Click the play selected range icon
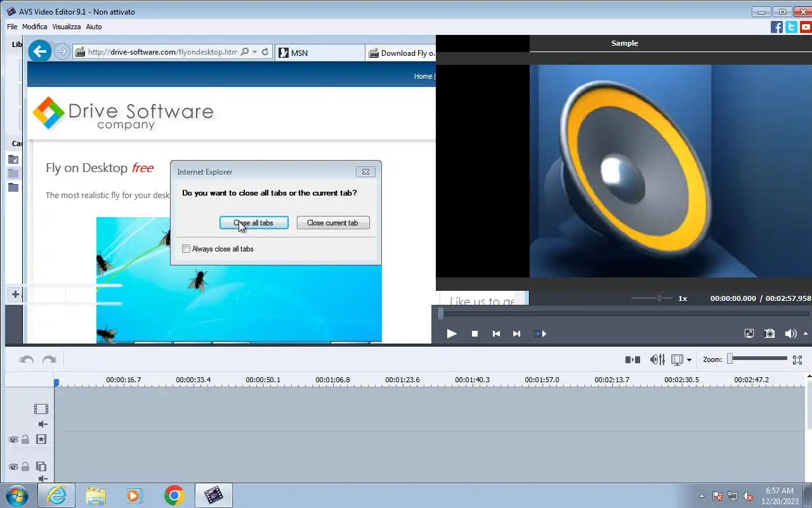This screenshot has height=508, width=812. pos(540,333)
